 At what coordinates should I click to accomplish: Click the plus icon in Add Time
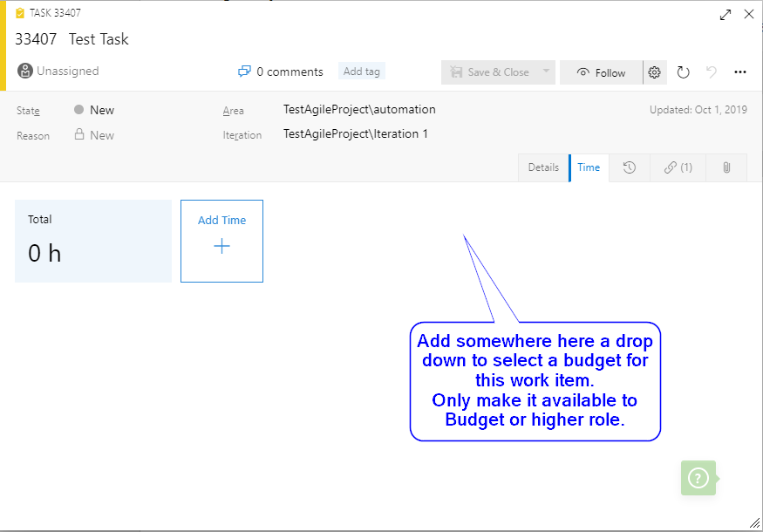click(221, 246)
